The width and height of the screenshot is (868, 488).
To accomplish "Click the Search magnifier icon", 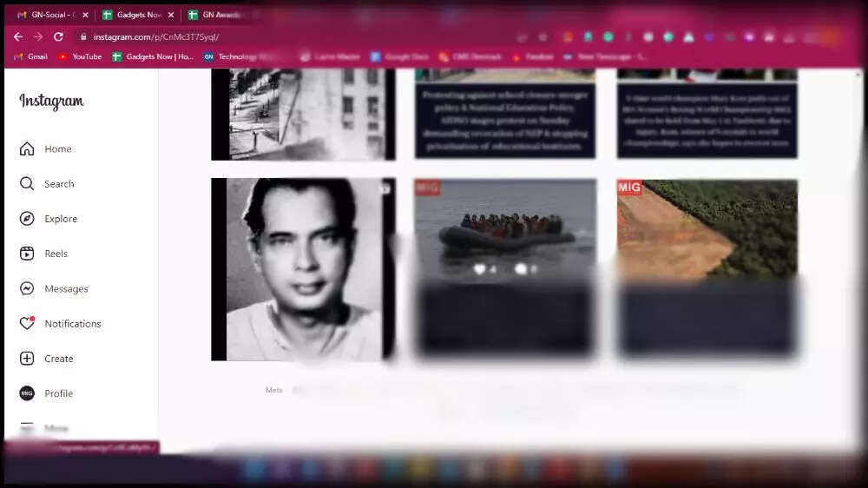I will pyautogui.click(x=27, y=184).
